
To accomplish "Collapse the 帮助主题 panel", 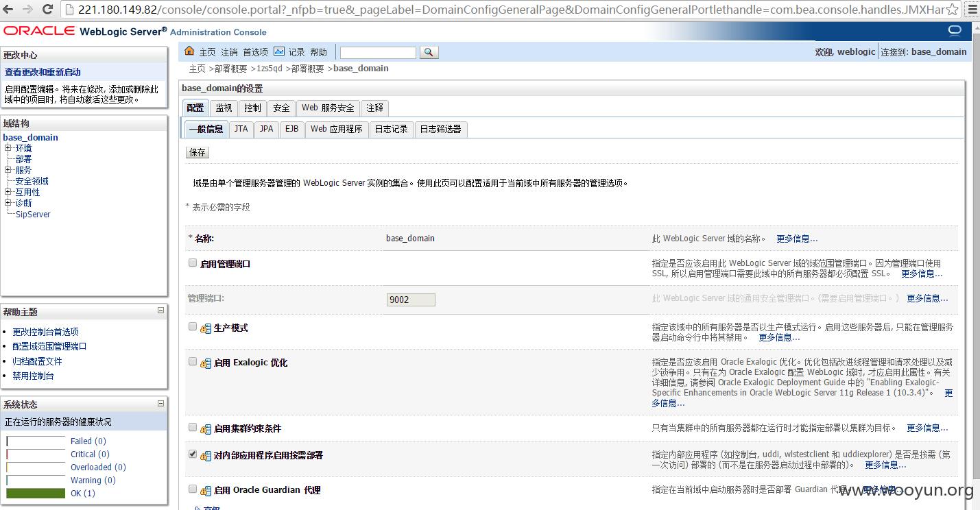I will (160, 311).
